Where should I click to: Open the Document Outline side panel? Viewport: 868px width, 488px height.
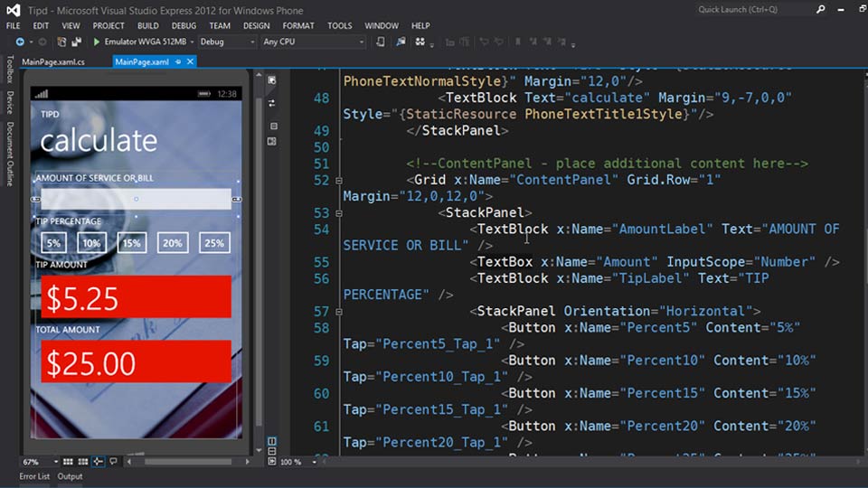click(9, 154)
